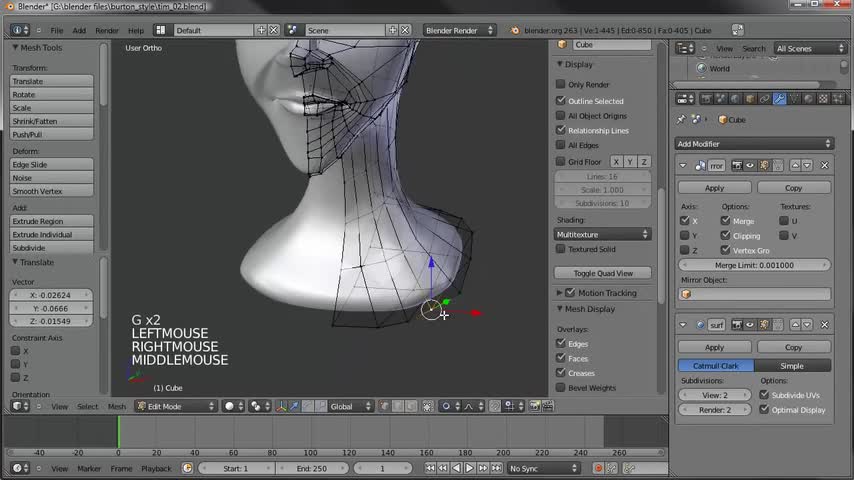The height and width of the screenshot is (480, 854).
Task: Apply the Mirror modifier
Action: point(714,187)
